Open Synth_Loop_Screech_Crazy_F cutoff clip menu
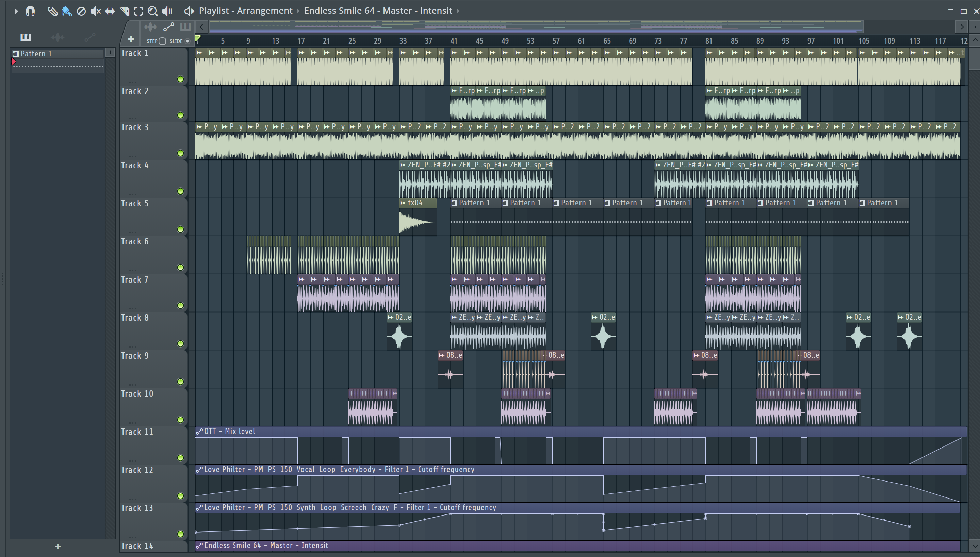Image resolution: width=980 pixels, height=557 pixels. (199, 508)
